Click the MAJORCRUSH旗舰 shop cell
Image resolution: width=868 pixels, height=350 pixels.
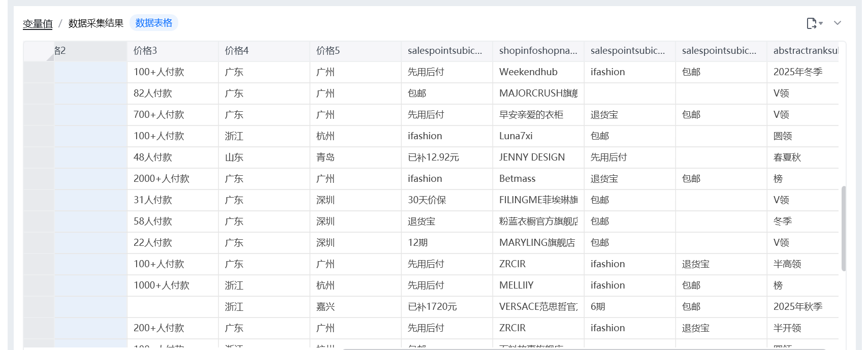click(x=538, y=93)
